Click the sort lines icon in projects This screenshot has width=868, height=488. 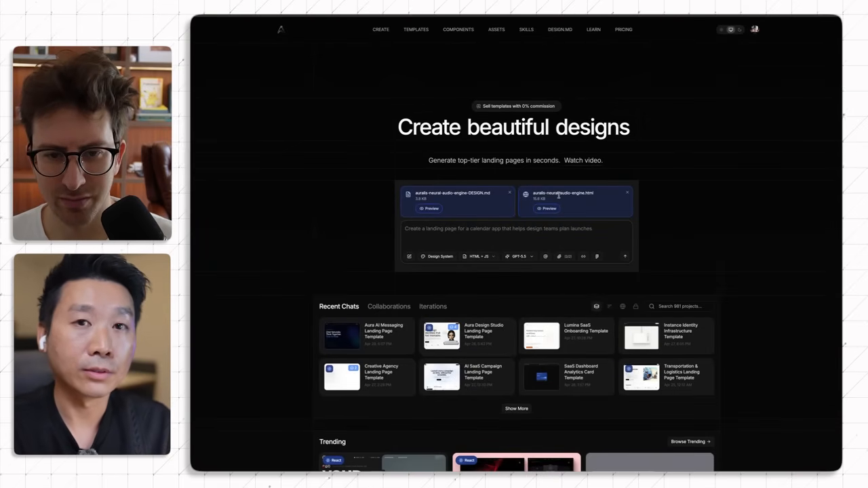(x=609, y=306)
